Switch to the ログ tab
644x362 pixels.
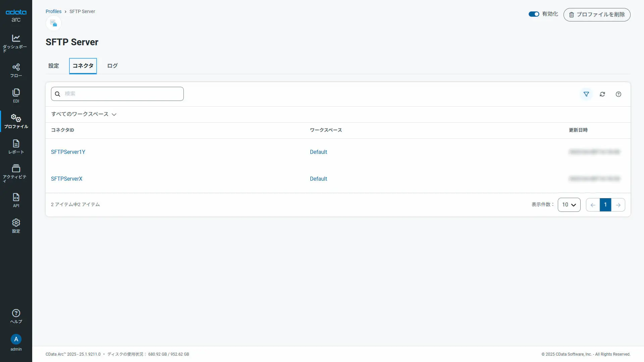112,66
